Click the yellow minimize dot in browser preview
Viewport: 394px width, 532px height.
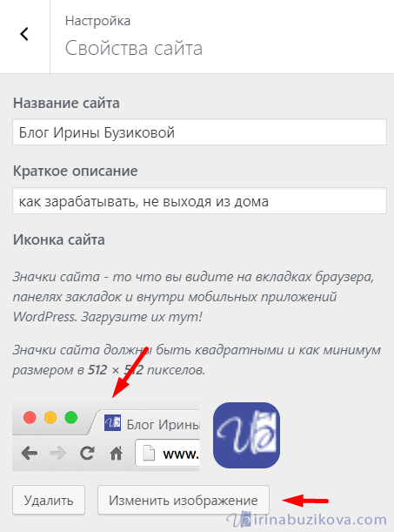pos(50,417)
